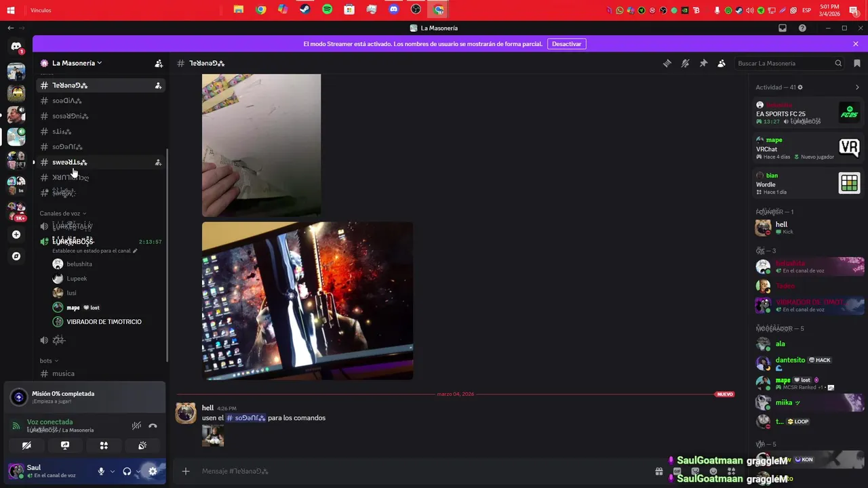This screenshot has height=488, width=868.
Task: Open Discord direct messages home icon
Action: pos(16,46)
